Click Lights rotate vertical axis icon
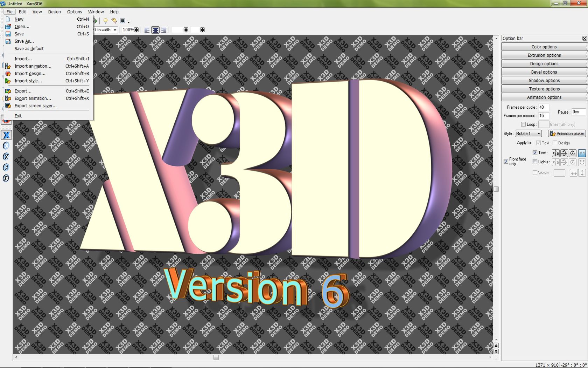This screenshot has height=368, width=588. pyautogui.click(x=555, y=162)
